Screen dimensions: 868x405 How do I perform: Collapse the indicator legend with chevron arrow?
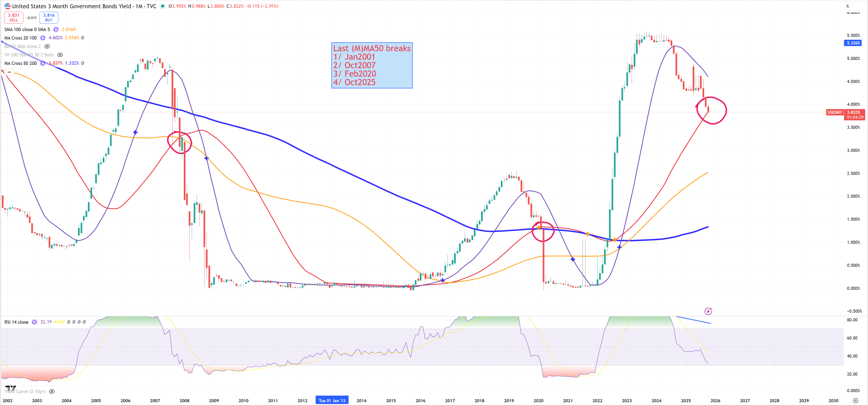pos(9,72)
